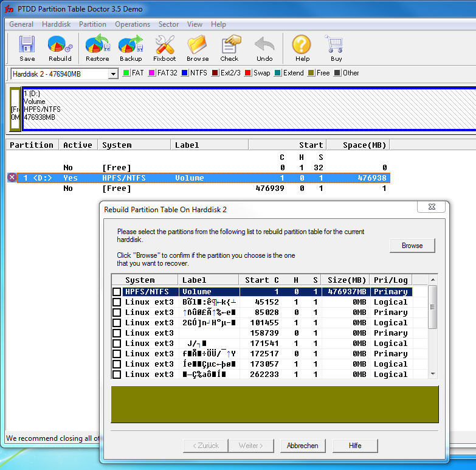Click the Size(MB) header in dialog list
The image size is (476, 470).
point(346,280)
